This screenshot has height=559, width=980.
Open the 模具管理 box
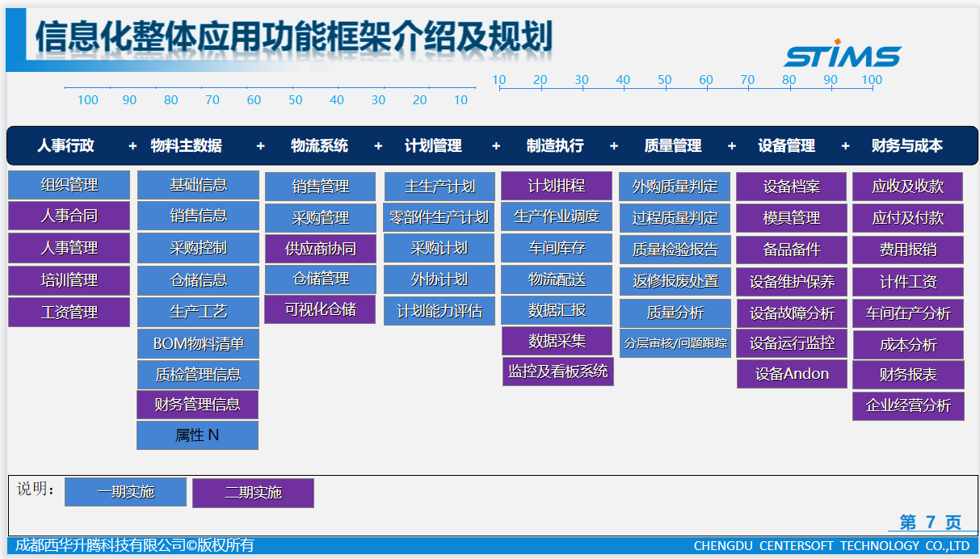tap(792, 218)
